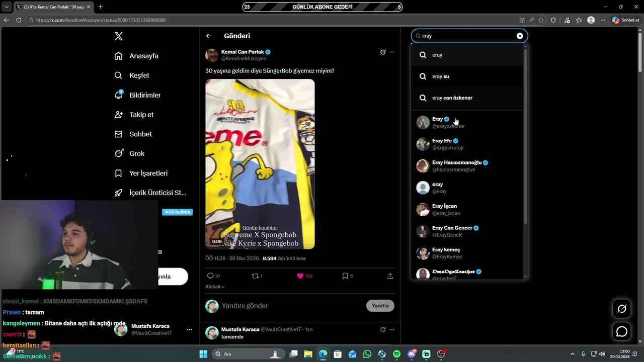Open the Eray Can Gencer profile result
Screen dimensions: 644x362
(467, 231)
